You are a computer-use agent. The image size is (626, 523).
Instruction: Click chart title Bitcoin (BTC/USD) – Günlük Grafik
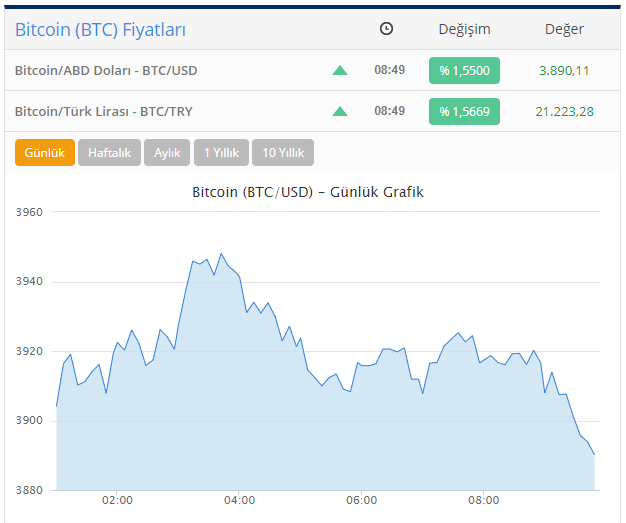point(307,192)
